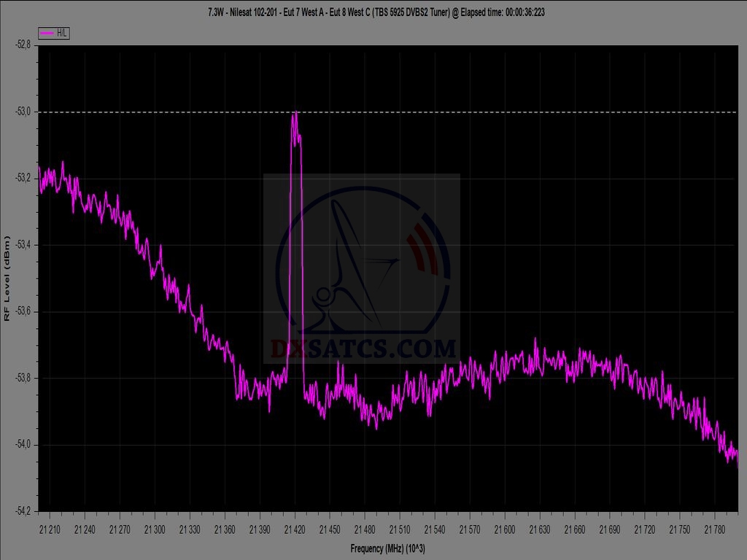Screen dimensions: 747x560
Task: Click the 21 780 frequency tick label
Action: click(x=715, y=529)
